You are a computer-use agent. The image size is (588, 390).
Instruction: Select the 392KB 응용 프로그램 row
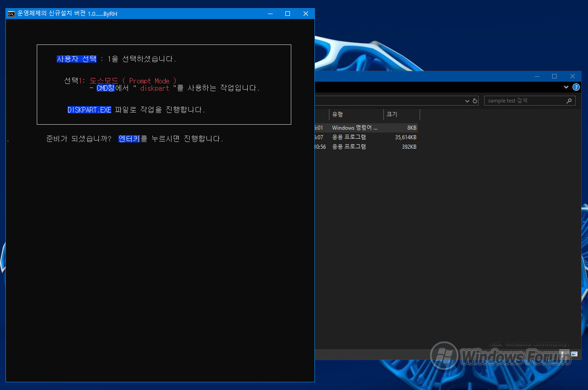367,146
